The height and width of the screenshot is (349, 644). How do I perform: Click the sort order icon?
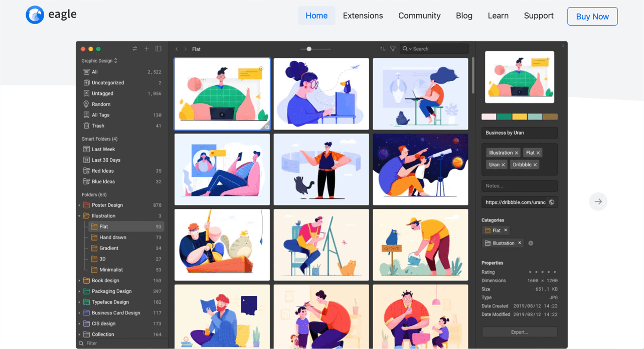click(383, 49)
